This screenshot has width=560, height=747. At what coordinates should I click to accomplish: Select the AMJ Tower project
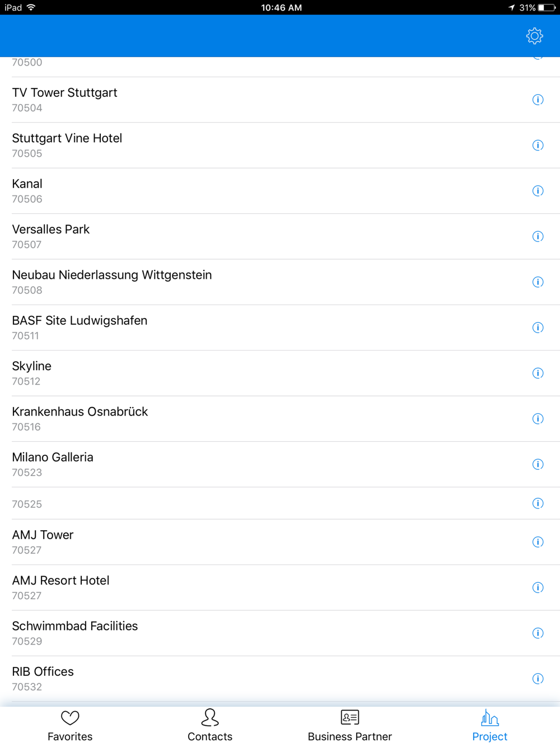tap(224, 541)
